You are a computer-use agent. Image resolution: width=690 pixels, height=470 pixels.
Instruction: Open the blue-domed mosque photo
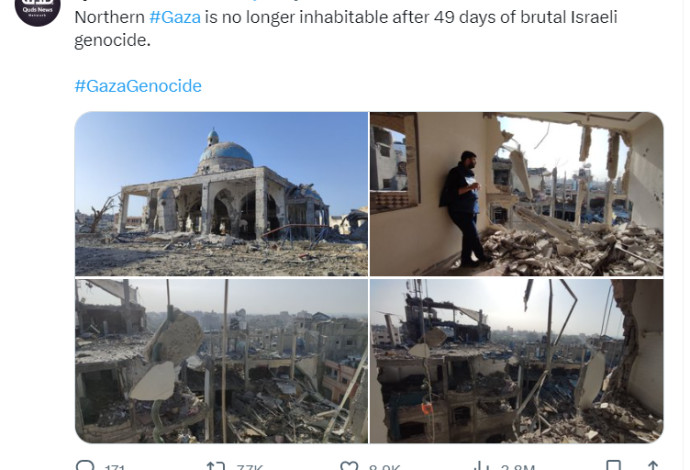click(221, 194)
